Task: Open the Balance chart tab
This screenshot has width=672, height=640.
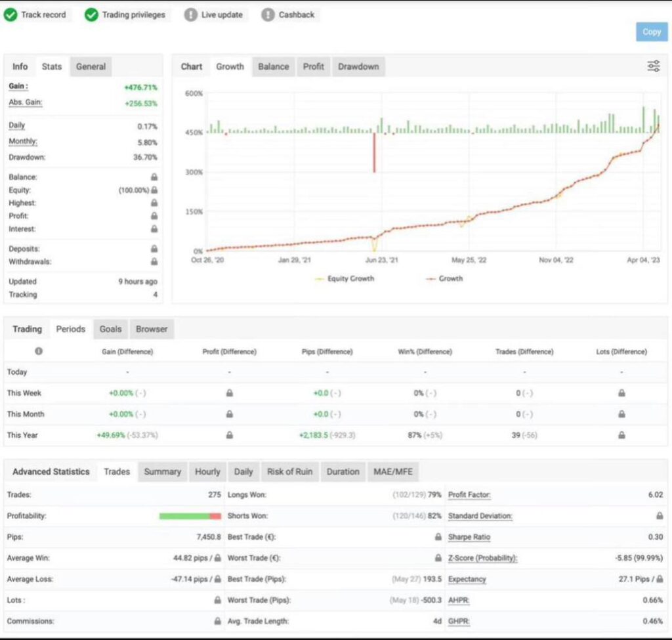Action: tap(273, 66)
